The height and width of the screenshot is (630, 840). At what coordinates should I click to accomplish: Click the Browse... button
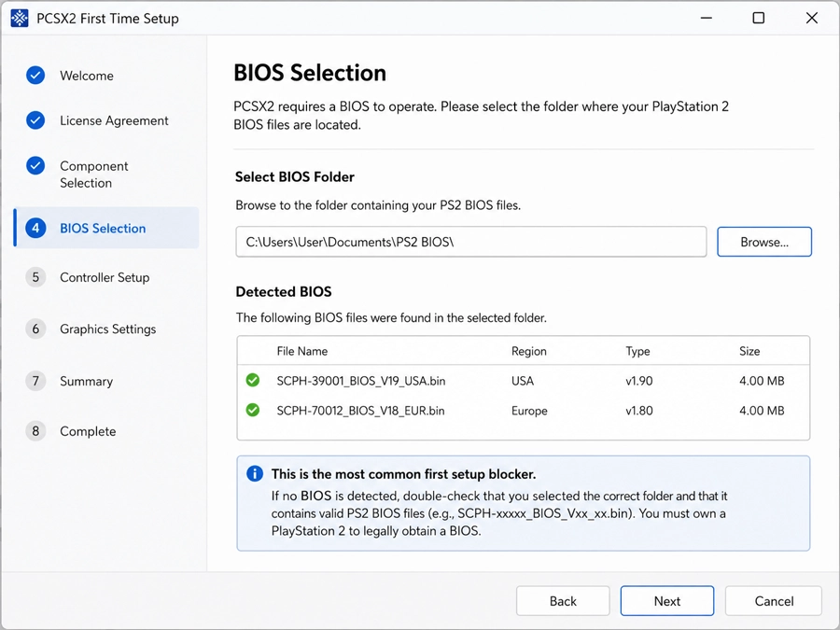click(x=764, y=242)
